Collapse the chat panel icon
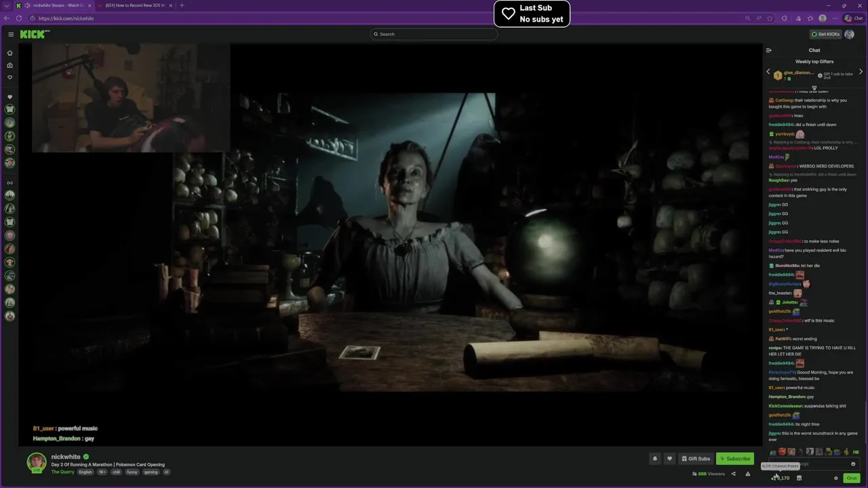This screenshot has width=868, height=488. [x=768, y=50]
